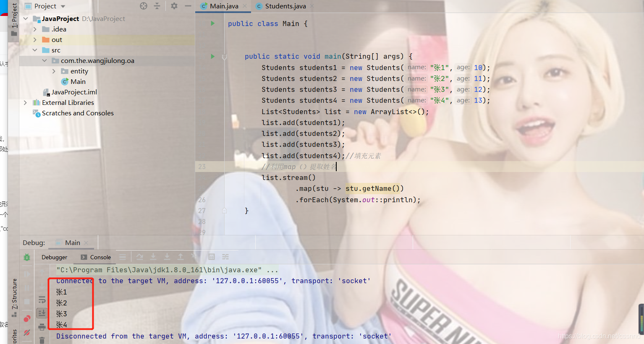Open the Project view dropdown
The height and width of the screenshot is (344, 644).
(63, 6)
